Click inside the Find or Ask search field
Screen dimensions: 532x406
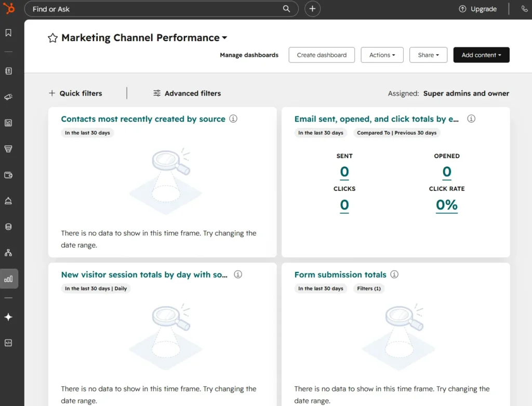point(156,9)
